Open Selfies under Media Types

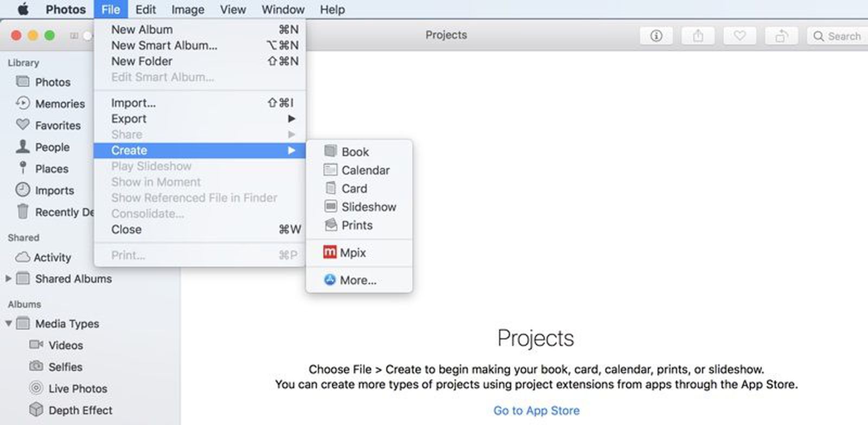(x=65, y=367)
